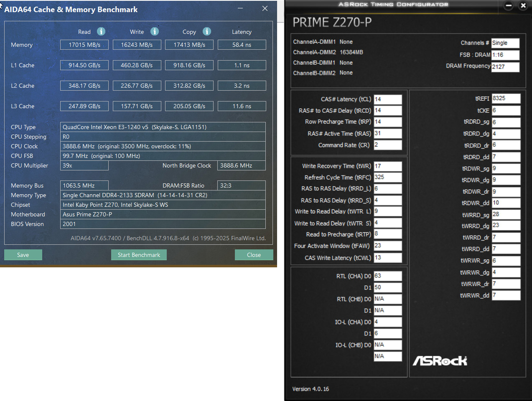The height and width of the screenshot is (401, 532).
Task: Click the Close button in AIDA64
Action: tap(254, 255)
